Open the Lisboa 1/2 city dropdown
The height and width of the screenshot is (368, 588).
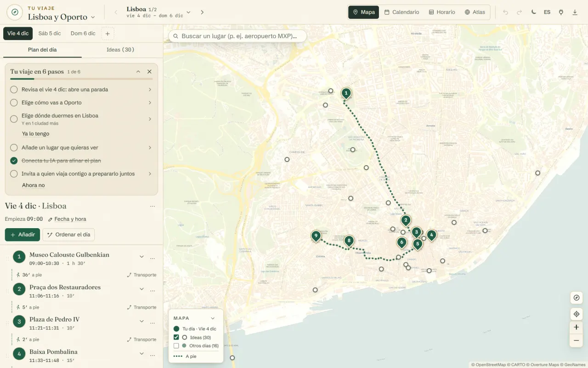(158, 12)
